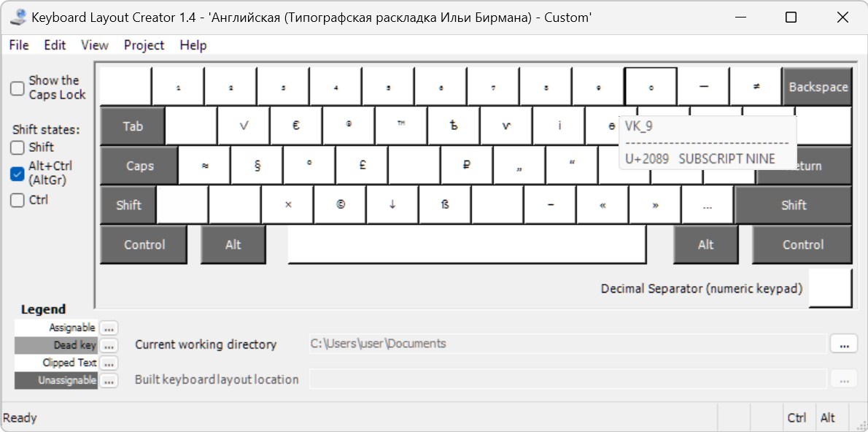Click the Tab key

click(133, 126)
